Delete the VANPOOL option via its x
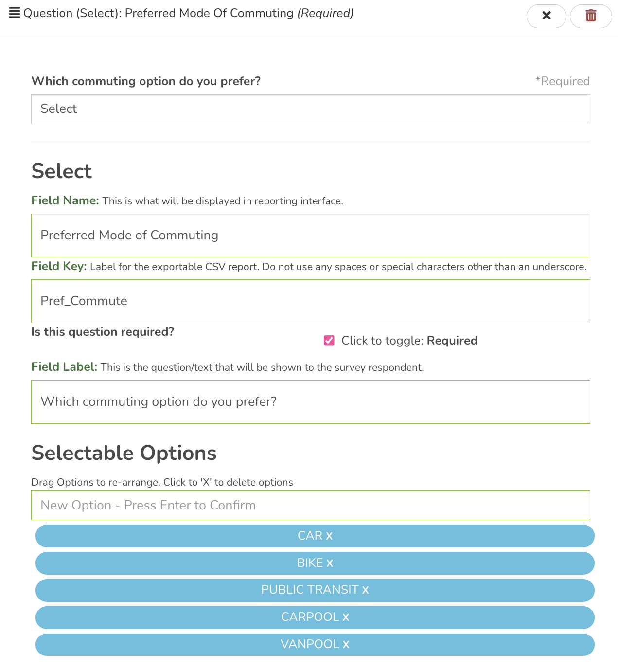 346,645
